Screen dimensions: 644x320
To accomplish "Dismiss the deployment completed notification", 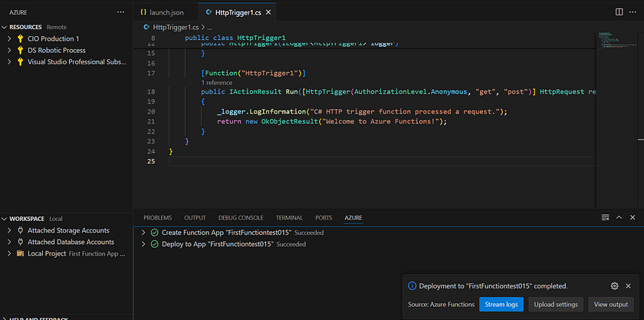I will pos(629,285).
